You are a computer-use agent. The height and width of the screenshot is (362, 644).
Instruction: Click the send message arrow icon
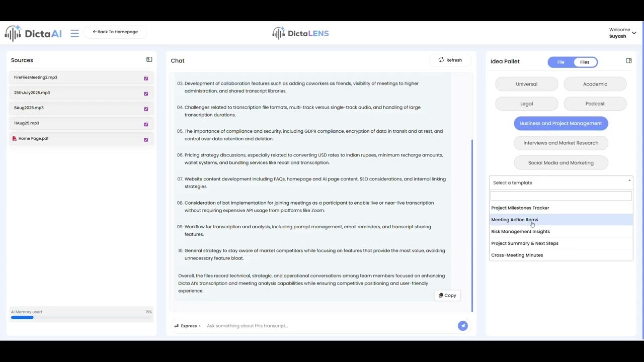(462, 326)
